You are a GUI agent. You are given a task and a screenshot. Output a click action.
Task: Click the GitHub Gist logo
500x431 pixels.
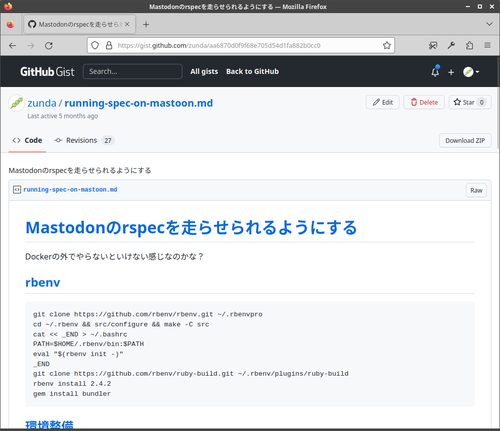coord(47,72)
